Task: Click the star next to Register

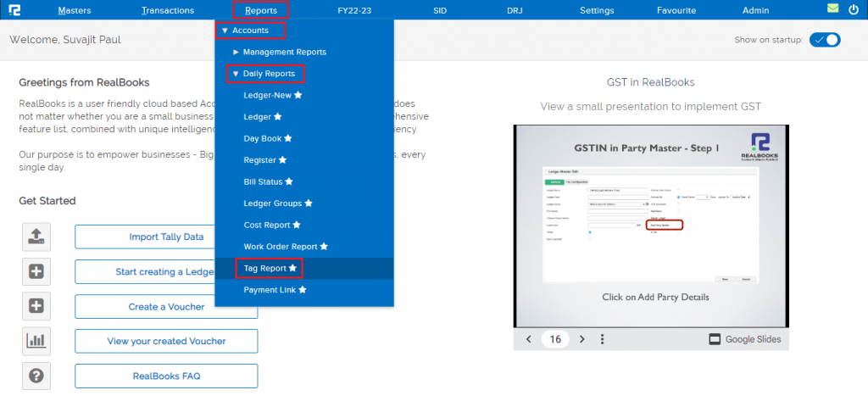Action: coord(282,160)
